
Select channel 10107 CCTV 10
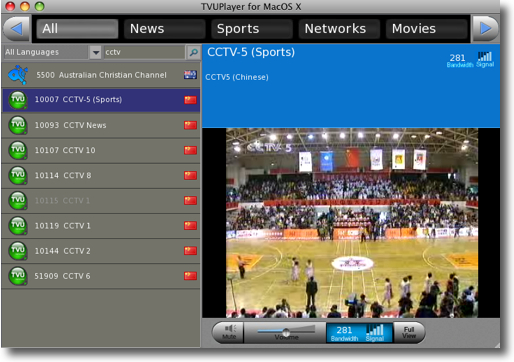[101, 150]
